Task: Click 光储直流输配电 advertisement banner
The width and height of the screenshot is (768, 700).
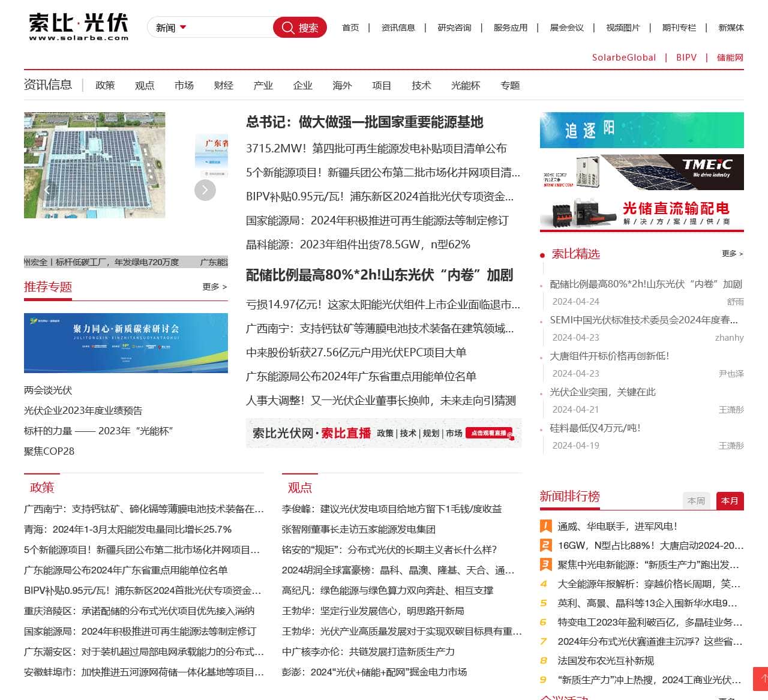Action: [x=642, y=213]
